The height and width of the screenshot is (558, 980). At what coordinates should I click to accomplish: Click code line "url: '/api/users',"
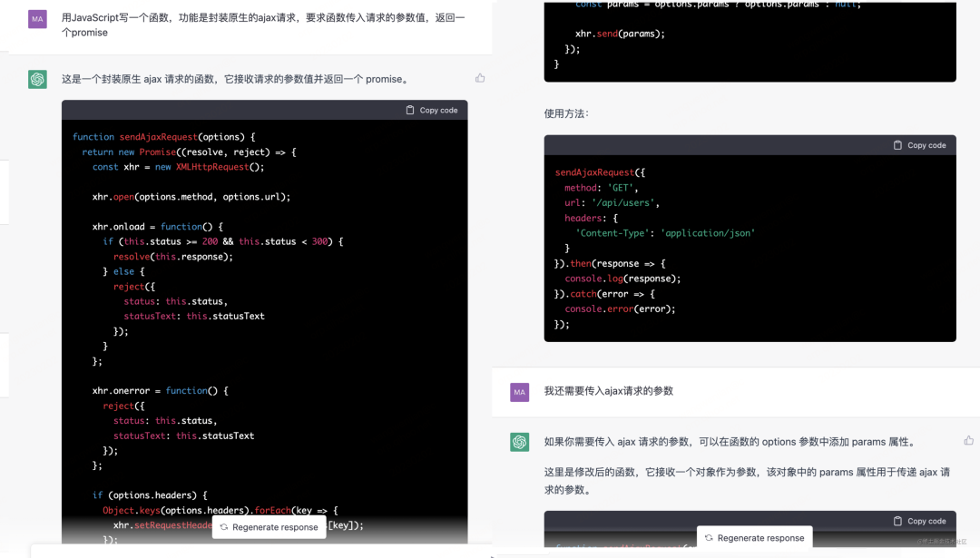(612, 202)
